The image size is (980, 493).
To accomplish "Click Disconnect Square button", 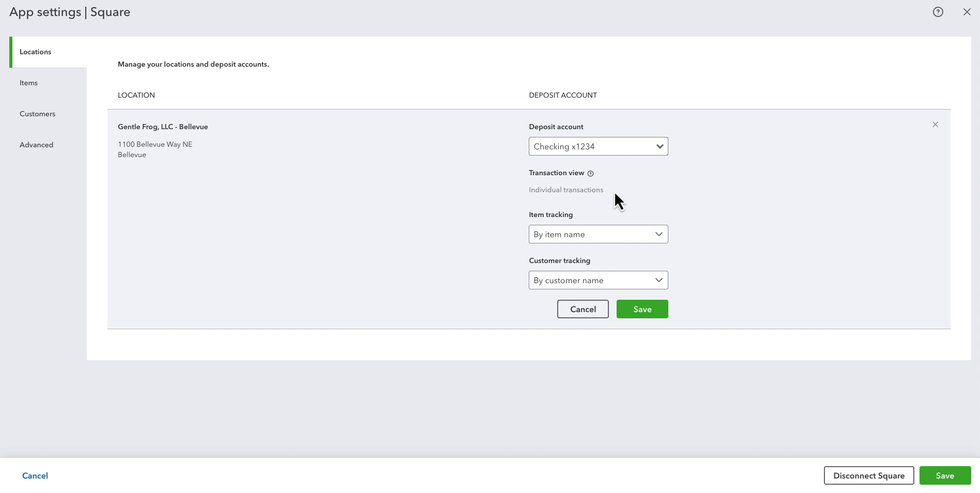I will tap(868, 475).
